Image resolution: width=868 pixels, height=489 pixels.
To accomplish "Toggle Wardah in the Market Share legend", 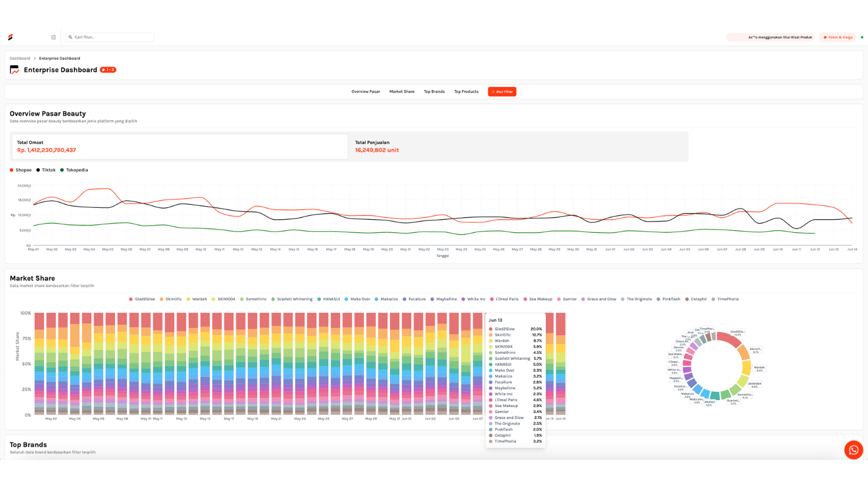I will (x=197, y=299).
